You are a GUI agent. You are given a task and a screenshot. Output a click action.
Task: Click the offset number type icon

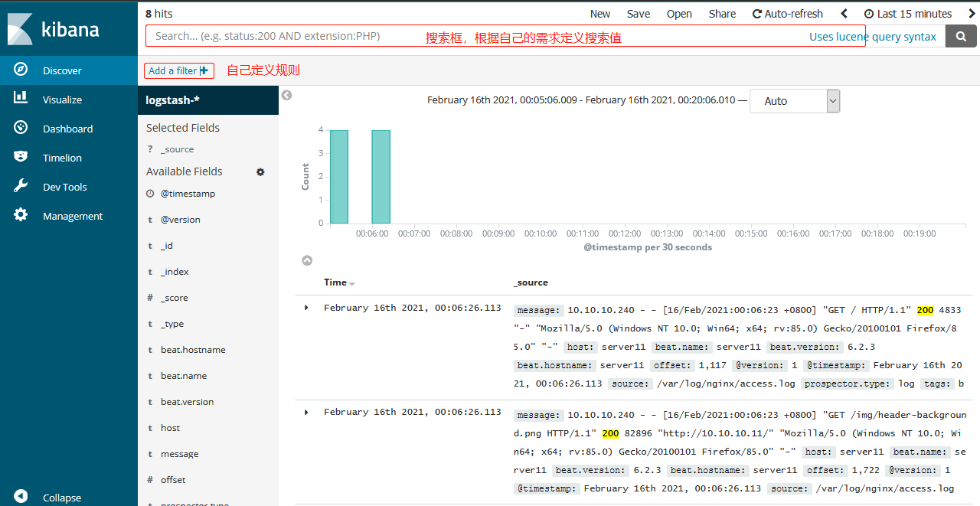click(150, 480)
